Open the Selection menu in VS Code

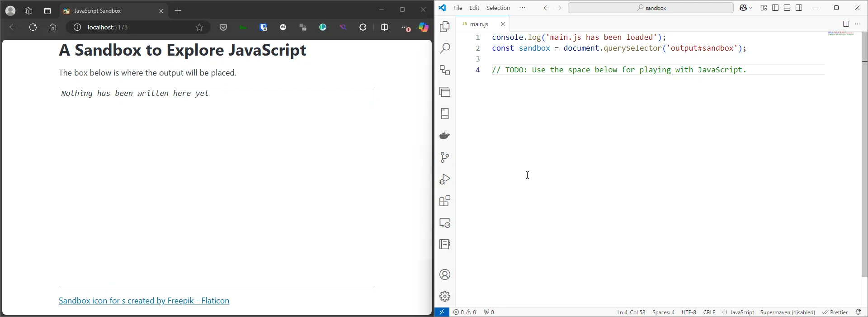coord(498,8)
